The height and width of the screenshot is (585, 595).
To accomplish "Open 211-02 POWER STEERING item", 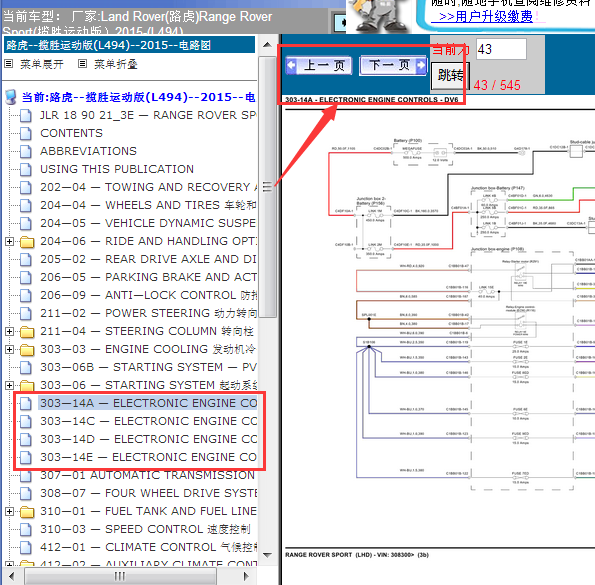I will coord(148,313).
